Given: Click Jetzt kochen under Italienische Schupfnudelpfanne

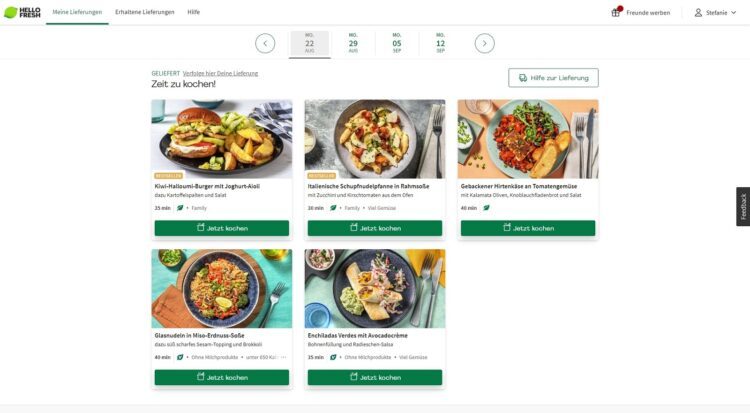Looking at the screenshot, I should 375,228.
